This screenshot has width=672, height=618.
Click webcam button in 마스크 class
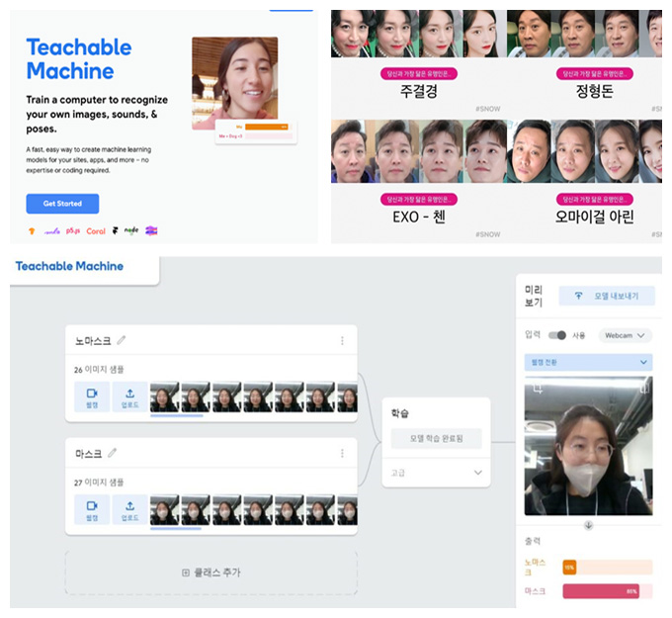[x=92, y=509]
